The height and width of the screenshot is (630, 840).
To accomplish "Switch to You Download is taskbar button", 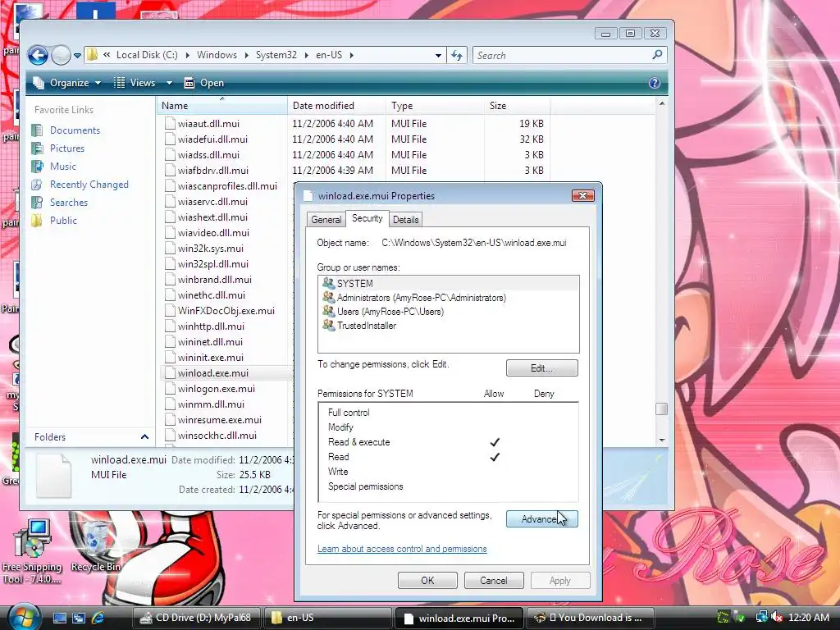I will (x=591, y=618).
